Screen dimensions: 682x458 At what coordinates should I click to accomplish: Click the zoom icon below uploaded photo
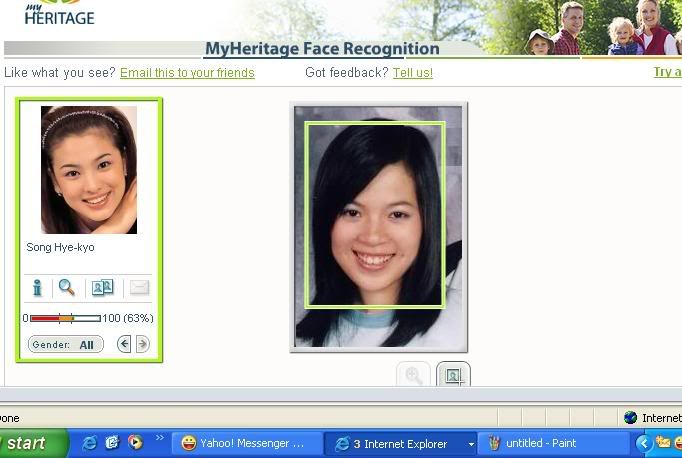pos(413,374)
